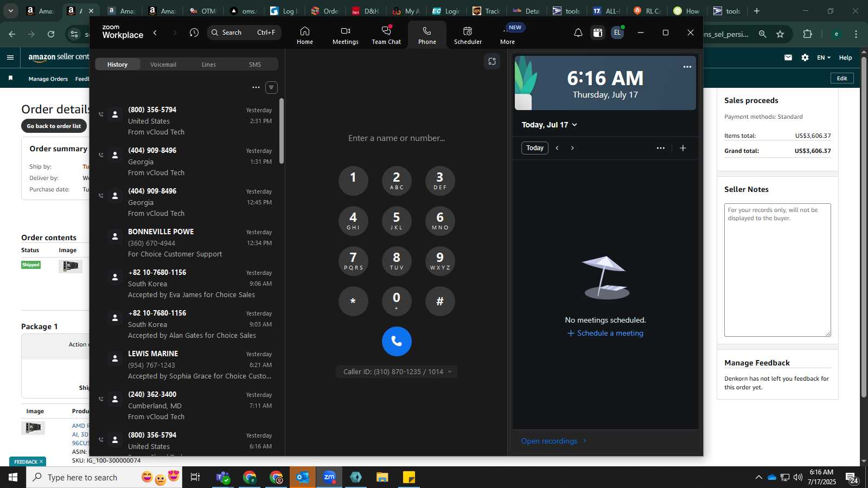Open calendar more options menu
The height and width of the screenshot is (488, 868).
[660, 148]
